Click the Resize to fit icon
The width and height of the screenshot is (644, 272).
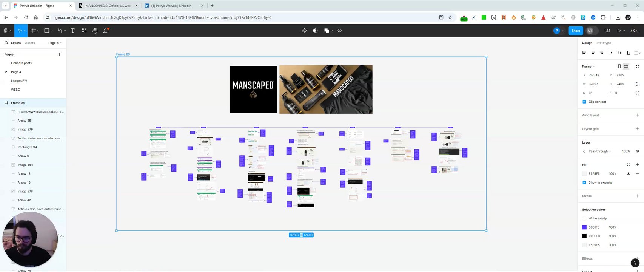[637, 66]
